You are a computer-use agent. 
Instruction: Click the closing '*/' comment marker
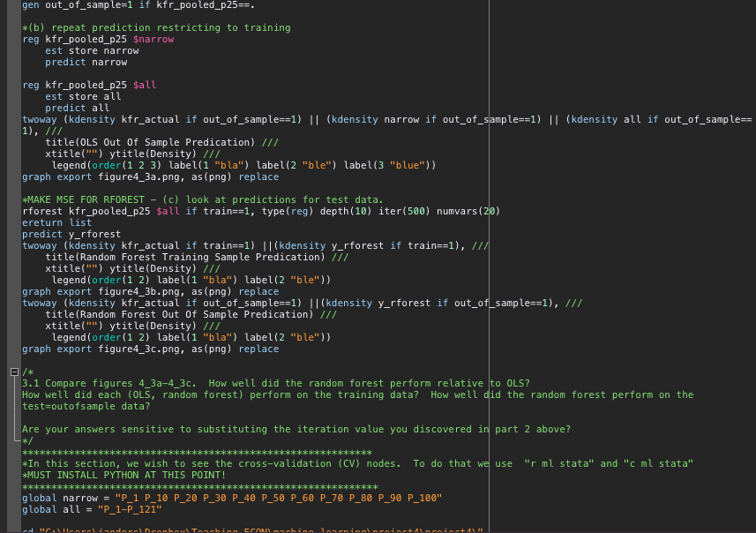tap(28, 441)
